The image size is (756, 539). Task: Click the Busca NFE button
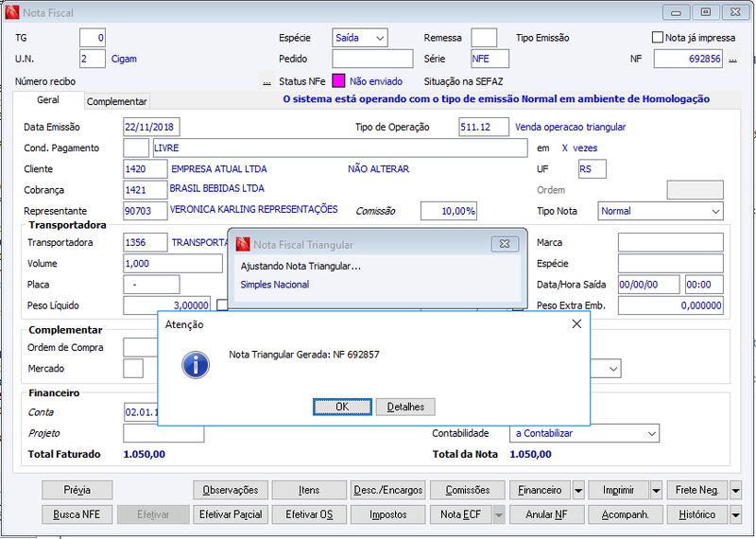point(77,514)
